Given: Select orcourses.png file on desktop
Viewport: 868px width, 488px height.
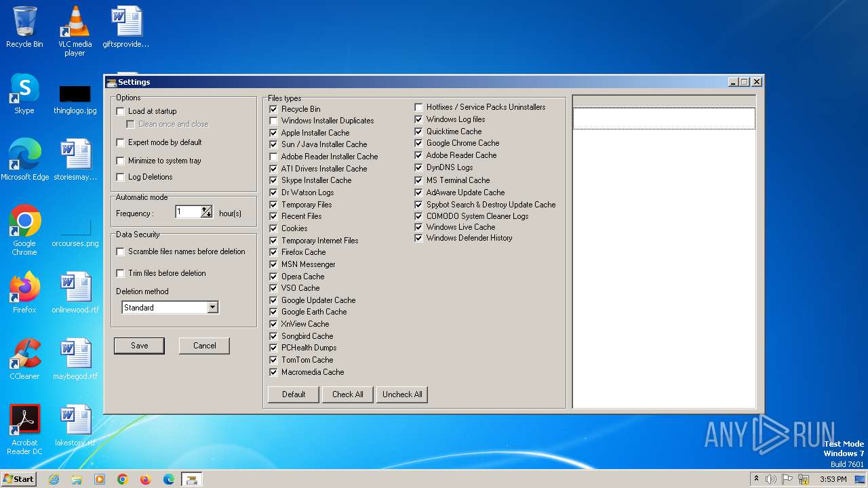Looking at the screenshot, I should point(75,232).
